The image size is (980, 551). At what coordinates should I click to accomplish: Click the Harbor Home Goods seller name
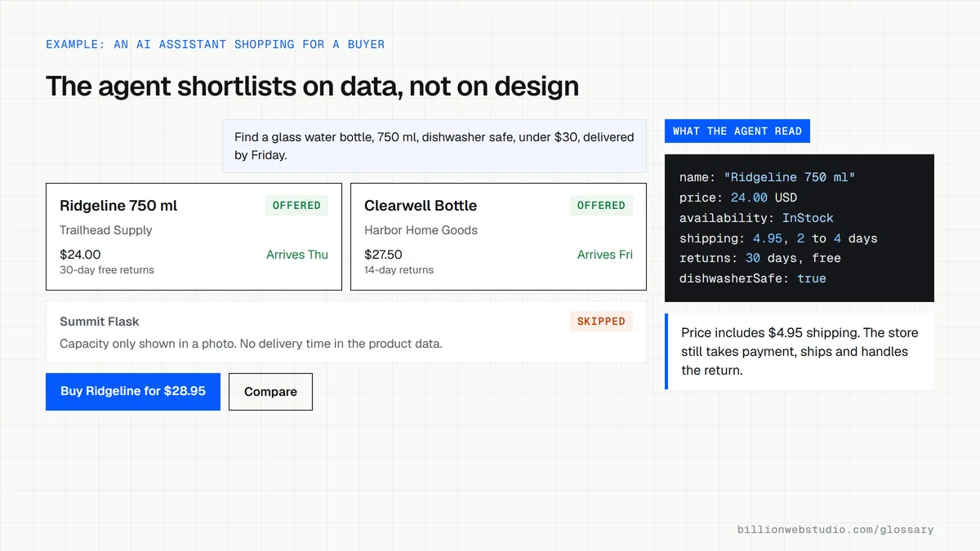[x=421, y=230]
